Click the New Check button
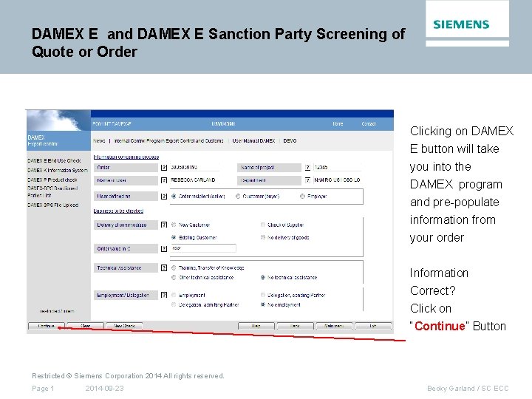This screenshot has width=532, height=399. click(x=124, y=326)
